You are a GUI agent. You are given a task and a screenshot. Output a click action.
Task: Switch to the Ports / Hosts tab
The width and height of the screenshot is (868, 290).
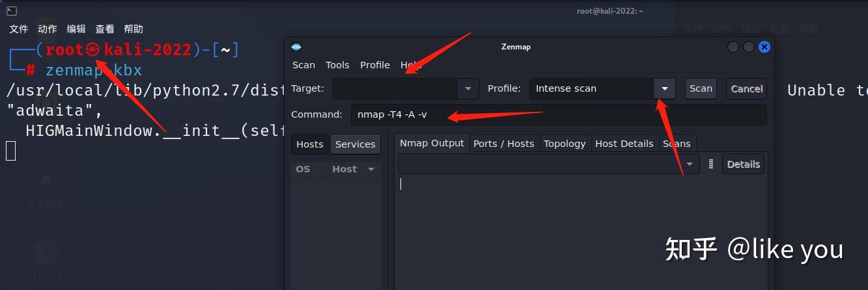tap(503, 144)
